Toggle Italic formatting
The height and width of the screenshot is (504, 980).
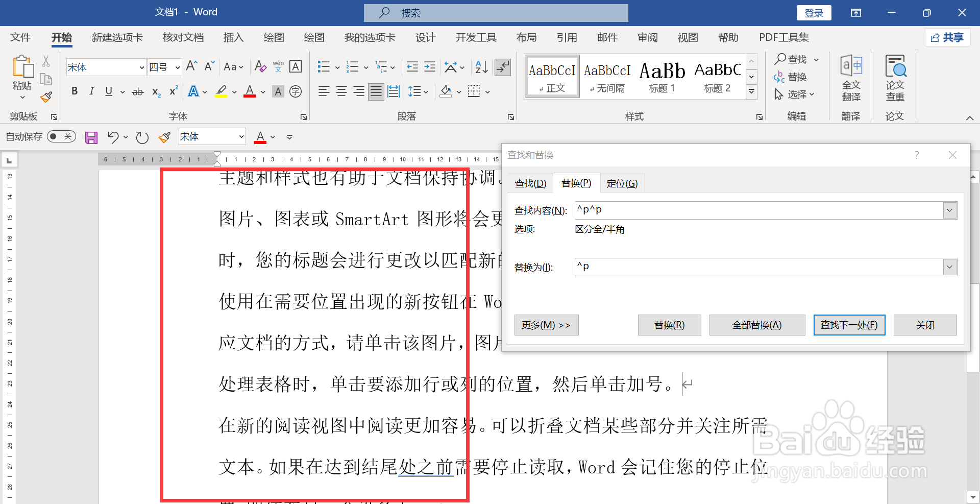pyautogui.click(x=91, y=91)
